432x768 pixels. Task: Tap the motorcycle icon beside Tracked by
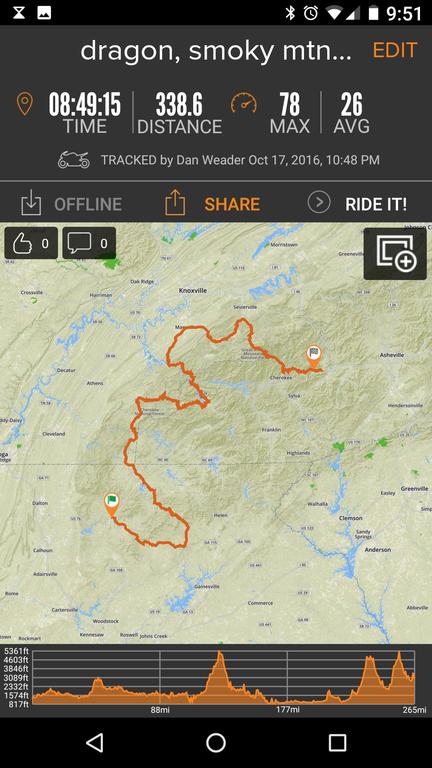click(74, 160)
